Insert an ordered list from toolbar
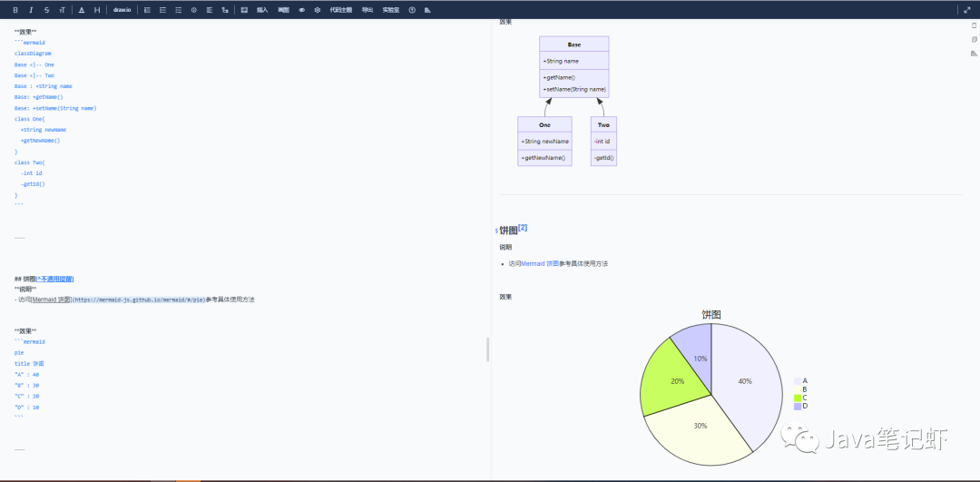Screen dimensions: 980x482 coord(147,10)
